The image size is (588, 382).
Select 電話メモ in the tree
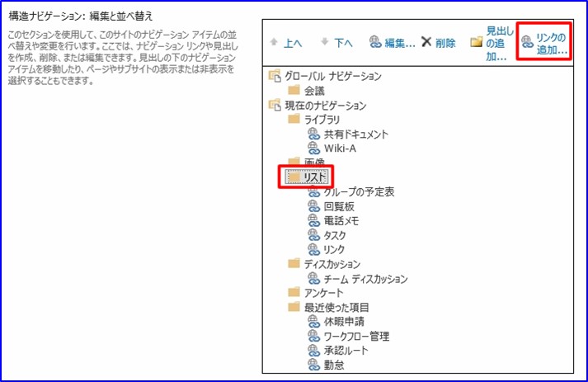tap(341, 220)
